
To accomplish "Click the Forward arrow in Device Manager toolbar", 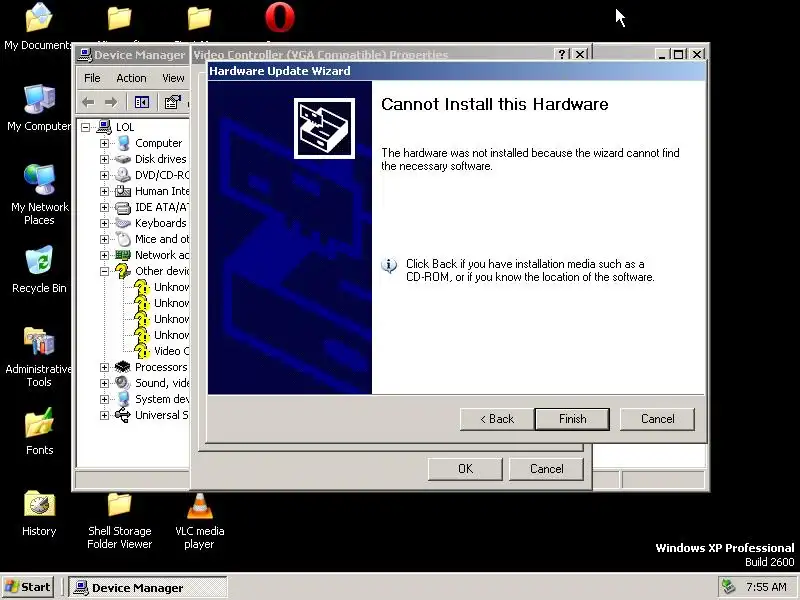I will coord(111,103).
